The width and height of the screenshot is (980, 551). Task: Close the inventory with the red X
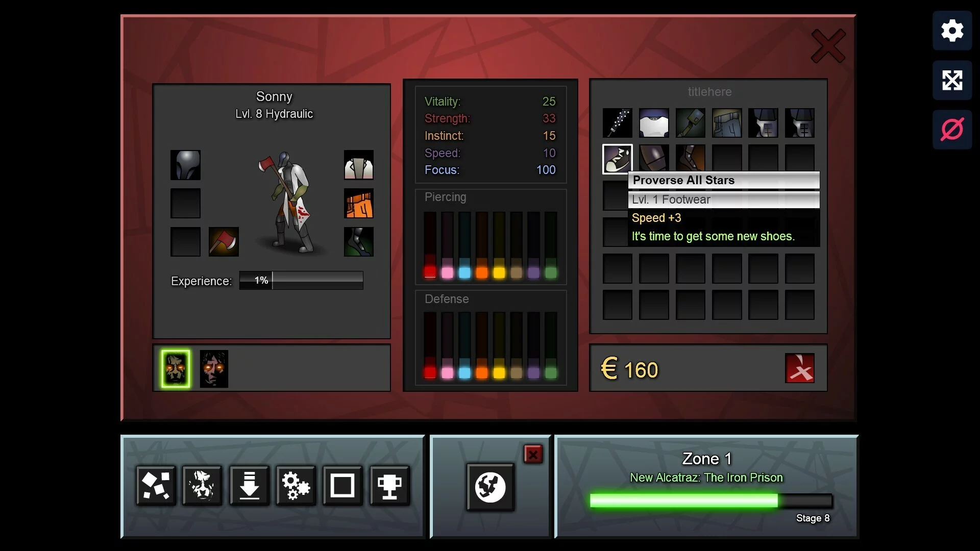pos(828,46)
